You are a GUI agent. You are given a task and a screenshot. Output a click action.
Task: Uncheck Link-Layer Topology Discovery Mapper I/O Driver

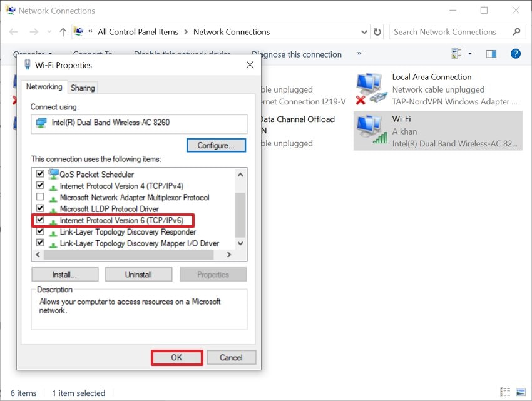(x=40, y=243)
